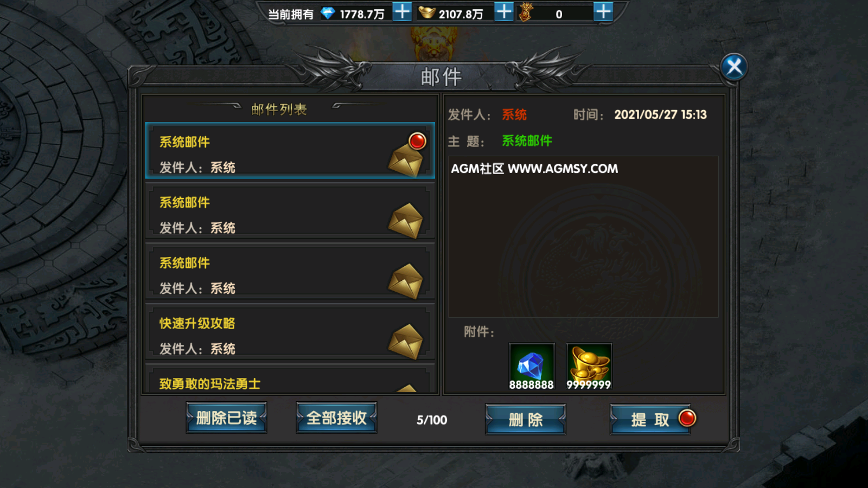
Task: Click the gold ingot attachment 9999999
Action: [589, 367]
